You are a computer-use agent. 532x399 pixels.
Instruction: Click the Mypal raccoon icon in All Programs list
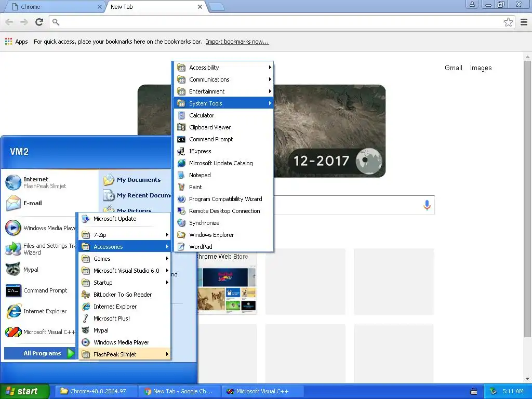click(86, 330)
